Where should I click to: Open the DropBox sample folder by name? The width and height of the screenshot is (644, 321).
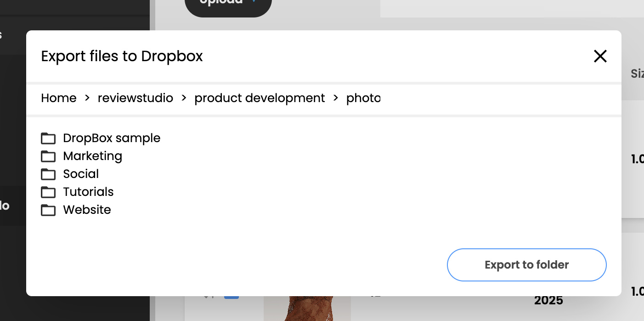click(112, 138)
